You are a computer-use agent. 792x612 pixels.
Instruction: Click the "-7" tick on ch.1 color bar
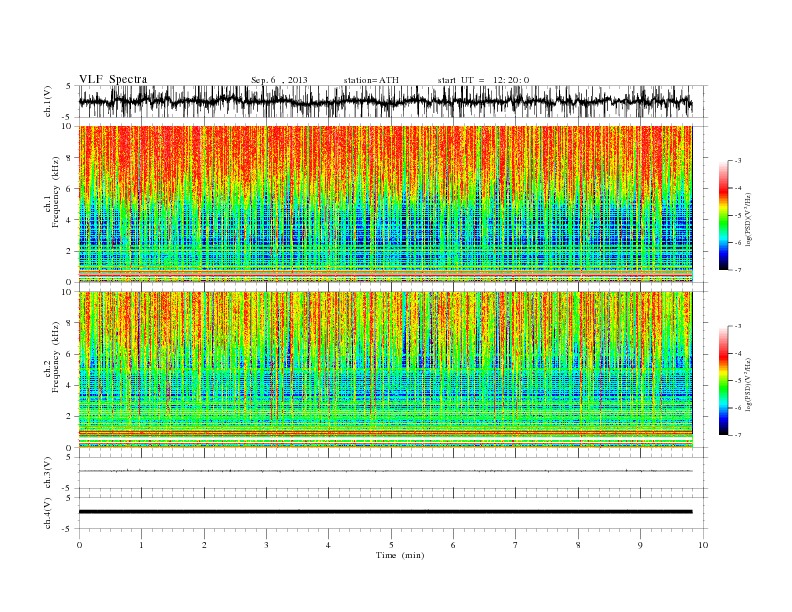tap(737, 270)
